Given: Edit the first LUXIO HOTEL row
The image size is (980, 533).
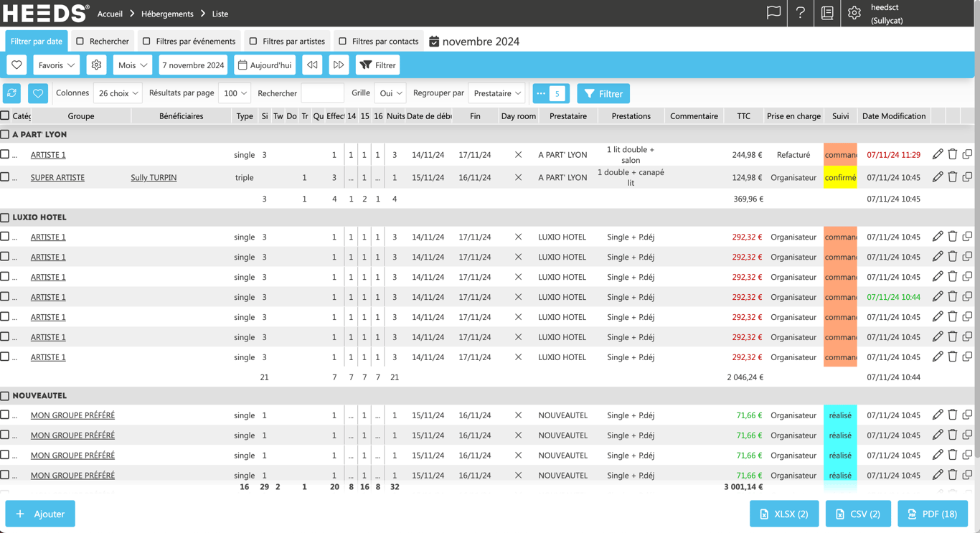Looking at the screenshot, I should point(938,237).
